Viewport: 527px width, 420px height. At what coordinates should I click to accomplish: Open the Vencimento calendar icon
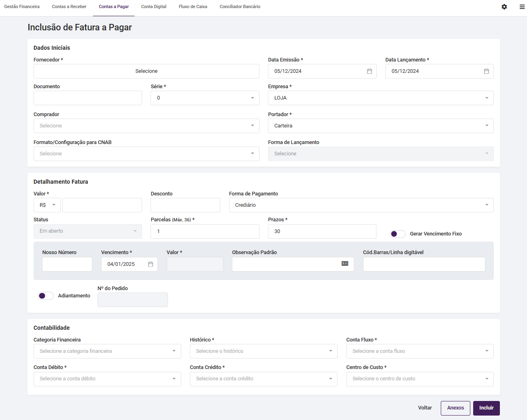pyautogui.click(x=151, y=264)
